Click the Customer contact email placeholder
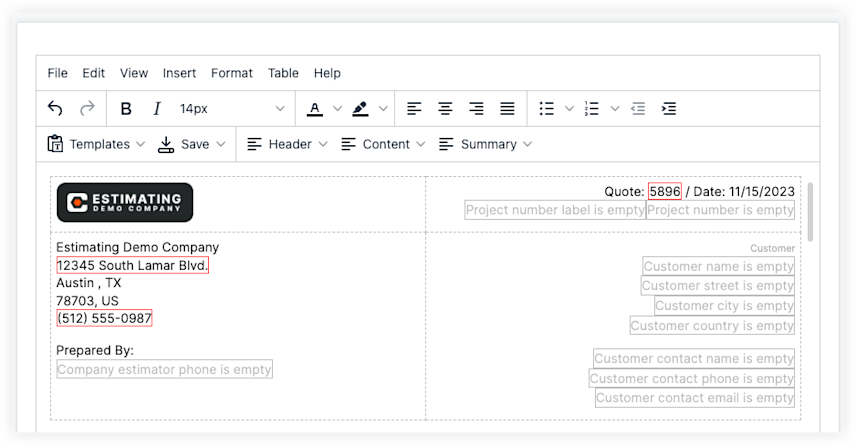This screenshot has width=856, height=446. pos(695,398)
